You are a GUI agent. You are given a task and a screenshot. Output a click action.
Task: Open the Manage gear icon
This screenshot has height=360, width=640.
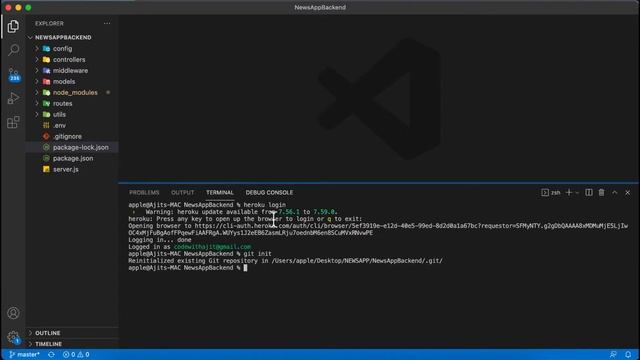[13, 337]
